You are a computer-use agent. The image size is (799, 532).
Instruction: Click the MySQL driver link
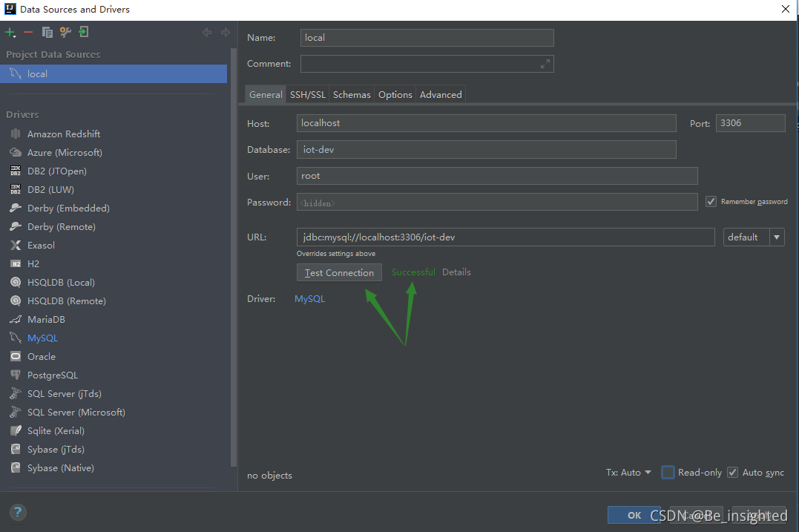tap(309, 298)
